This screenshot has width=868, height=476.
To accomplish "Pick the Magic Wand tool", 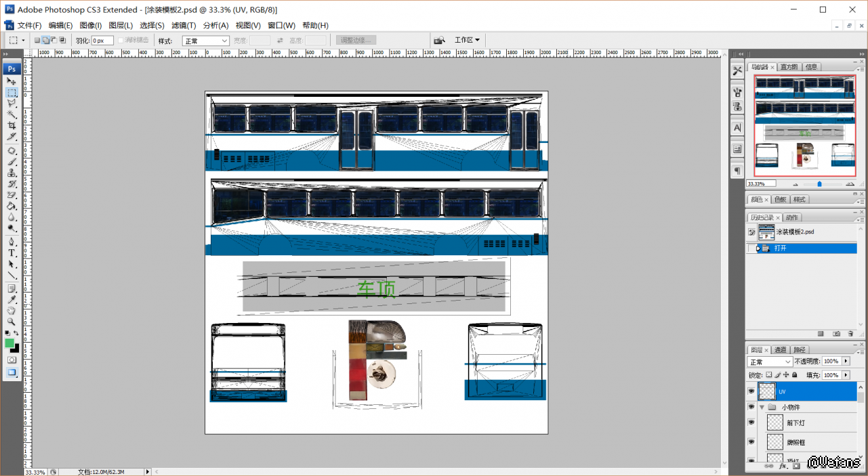I will click(12, 114).
